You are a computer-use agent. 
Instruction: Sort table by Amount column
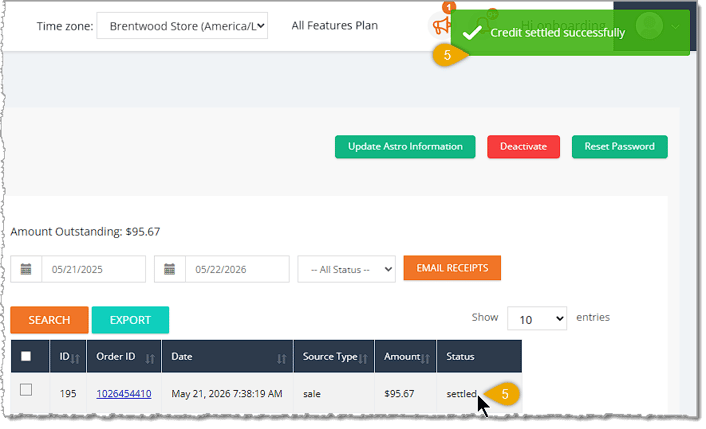point(405,357)
